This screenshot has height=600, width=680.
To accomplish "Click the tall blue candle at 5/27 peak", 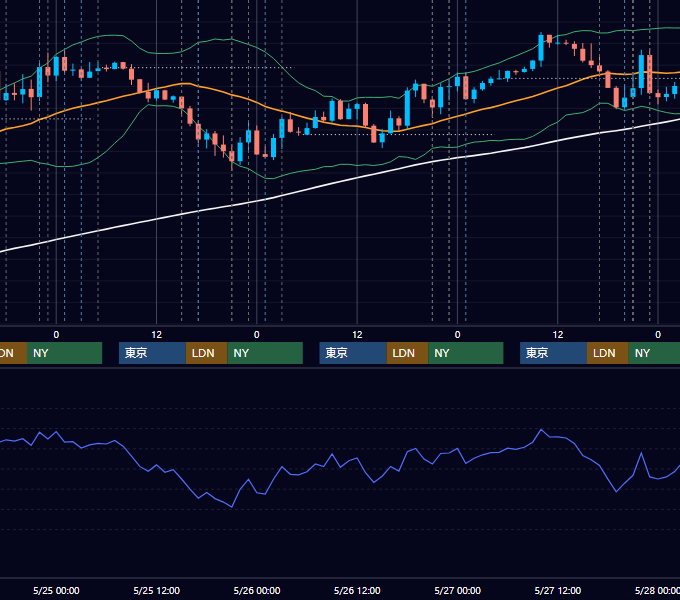I will (541, 48).
